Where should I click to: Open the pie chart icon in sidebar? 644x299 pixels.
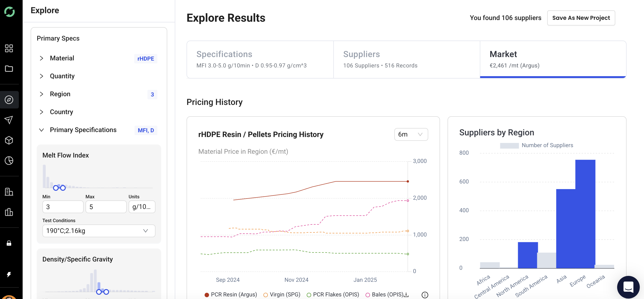click(9, 161)
